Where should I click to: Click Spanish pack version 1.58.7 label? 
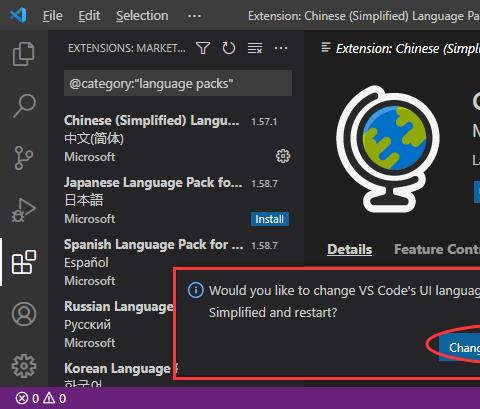click(264, 246)
